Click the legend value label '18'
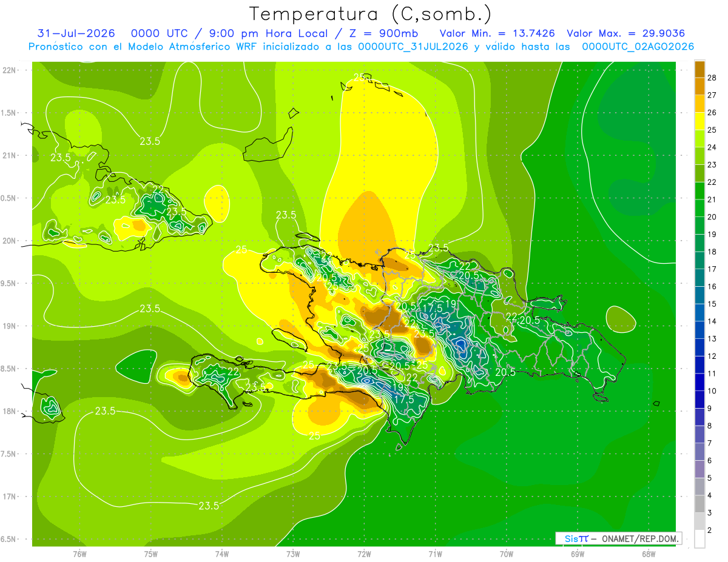The image size is (728, 562). click(712, 252)
